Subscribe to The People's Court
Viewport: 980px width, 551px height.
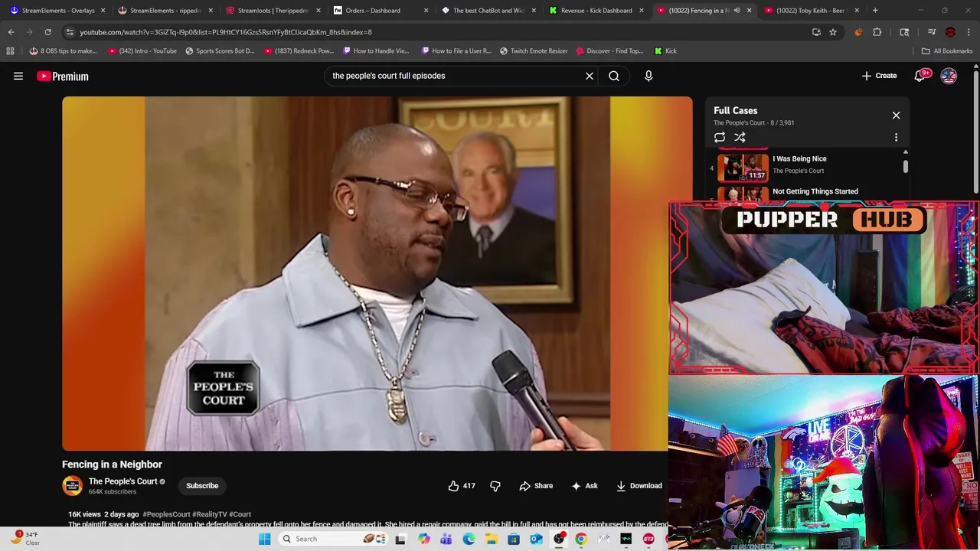click(x=202, y=486)
